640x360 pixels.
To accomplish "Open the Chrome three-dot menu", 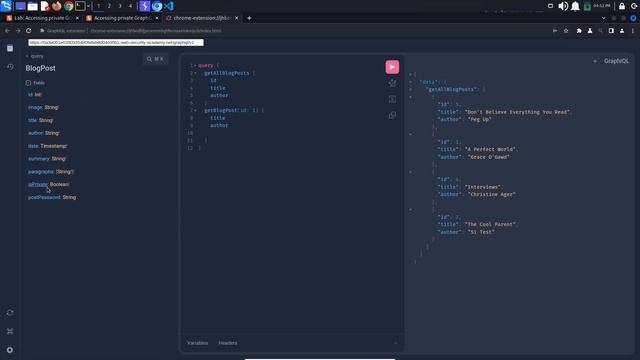I will point(633,31).
